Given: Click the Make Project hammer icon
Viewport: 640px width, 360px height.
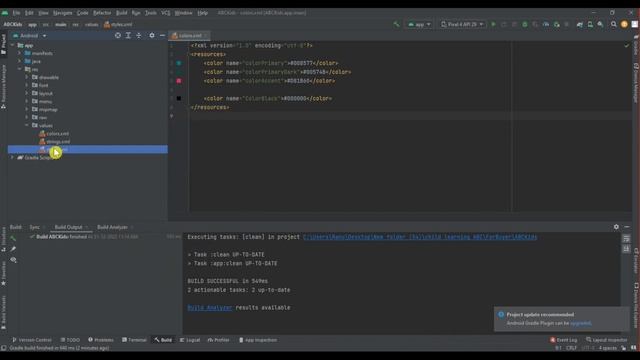Looking at the screenshot, I should click(x=396, y=24).
